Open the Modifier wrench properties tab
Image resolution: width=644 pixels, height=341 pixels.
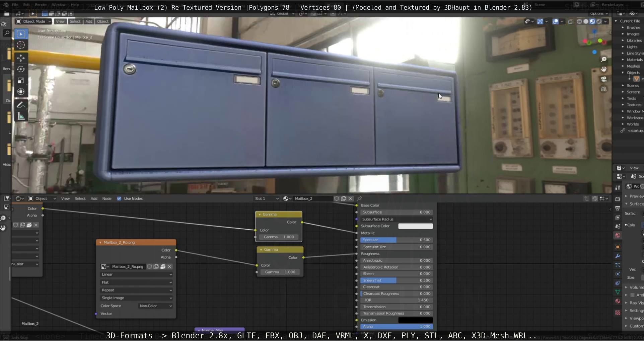click(x=618, y=256)
